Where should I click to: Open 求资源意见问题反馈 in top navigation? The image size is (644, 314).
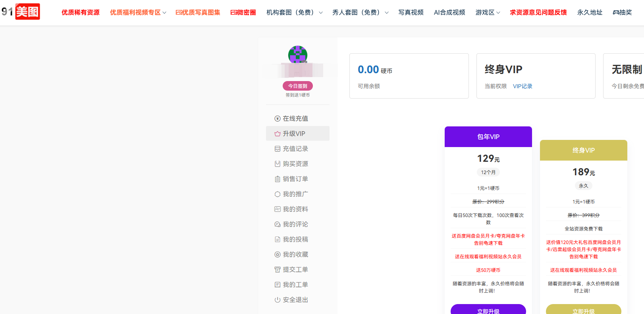pos(538,12)
